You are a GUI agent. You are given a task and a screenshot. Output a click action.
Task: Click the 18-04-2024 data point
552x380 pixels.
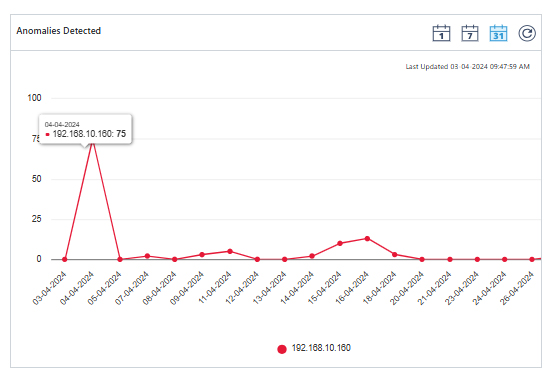[395, 255]
